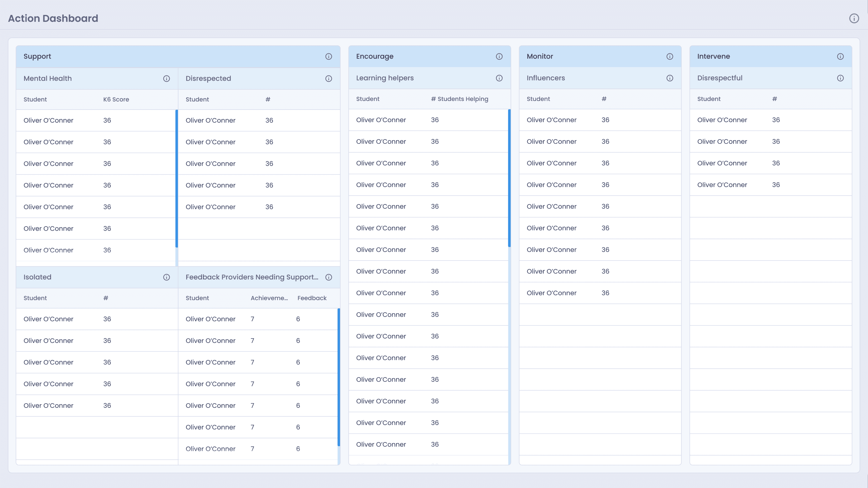Image resolution: width=868 pixels, height=488 pixels.
Task: Click the Achieveme... column header
Action: [x=269, y=298]
